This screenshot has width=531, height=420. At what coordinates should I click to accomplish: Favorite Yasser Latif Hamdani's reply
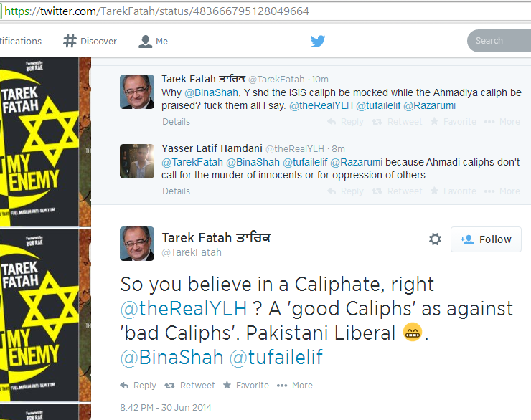coord(453,191)
